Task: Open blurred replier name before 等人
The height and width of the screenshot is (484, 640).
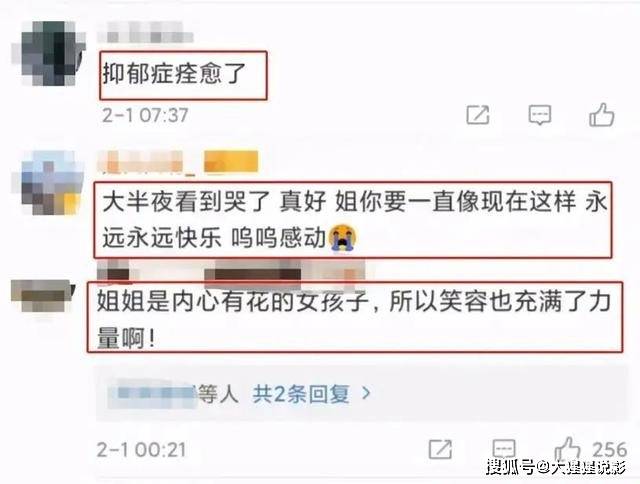Action: [x=154, y=393]
